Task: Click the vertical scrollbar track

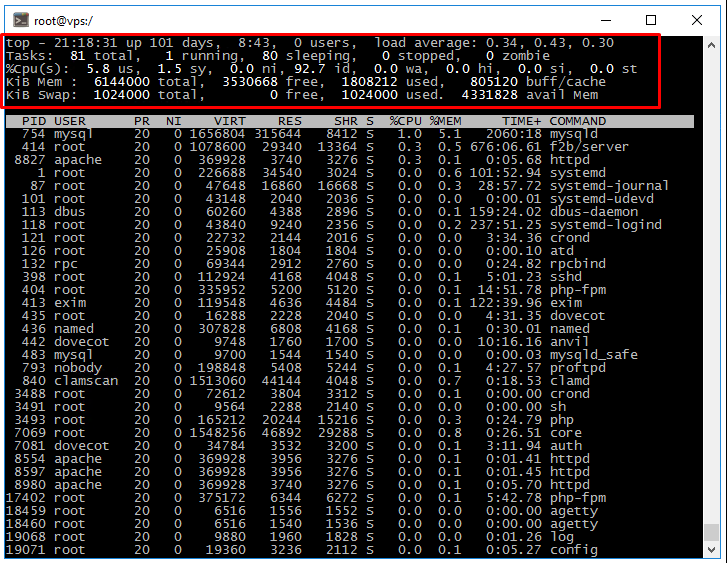Action: point(712,300)
